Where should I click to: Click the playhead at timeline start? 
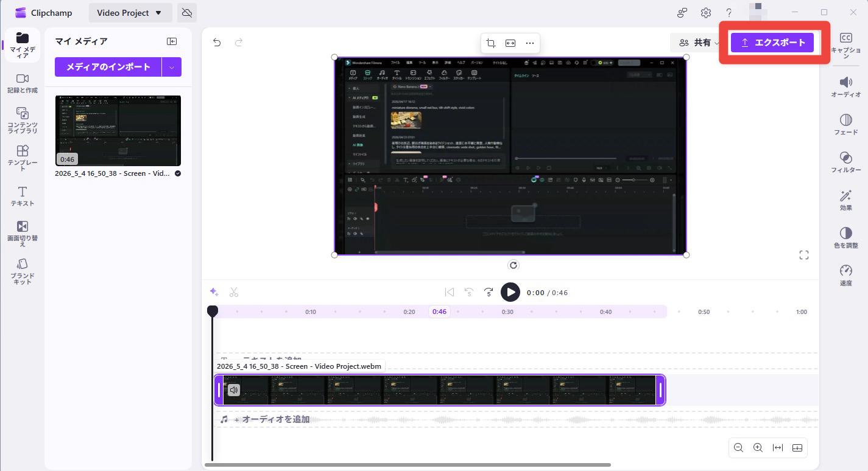(x=213, y=311)
